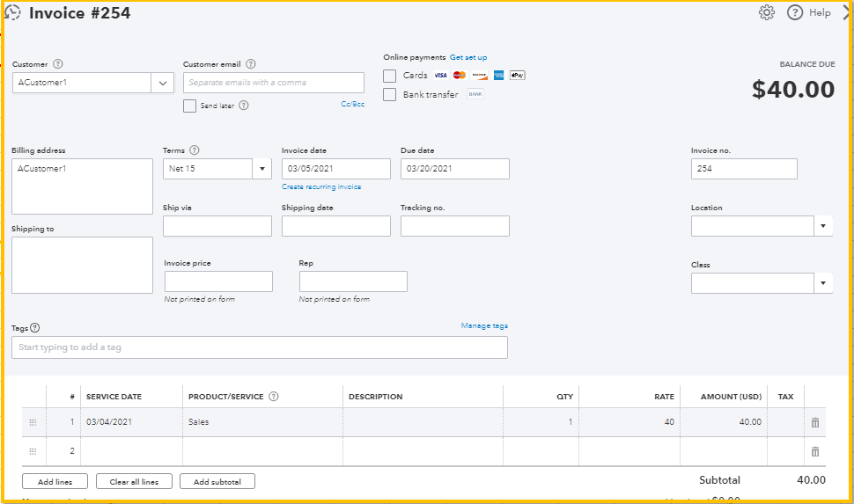Screen dimensions: 854x504
Task: Click the Cc/Bcc link
Action: pyautogui.click(x=352, y=104)
